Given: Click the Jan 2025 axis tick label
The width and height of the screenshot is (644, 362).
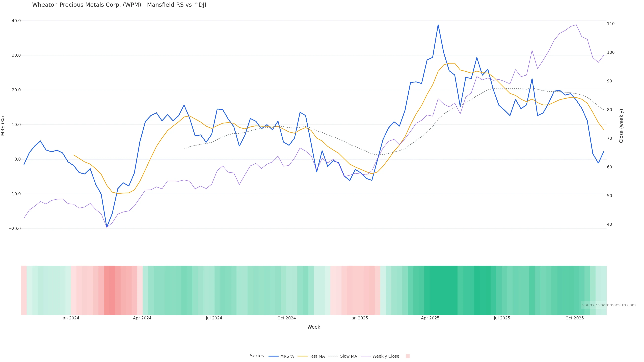Looking at the screenshot, I should (x=359, y=318).
